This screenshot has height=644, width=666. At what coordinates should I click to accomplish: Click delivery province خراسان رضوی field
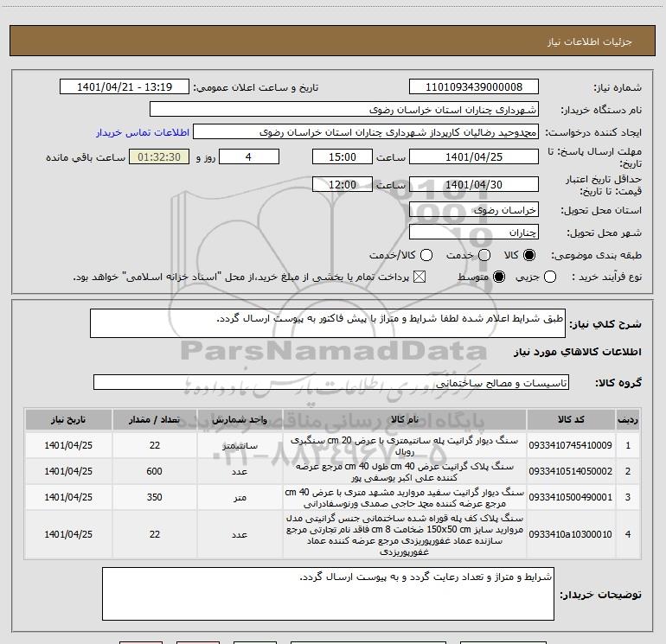click(x=474, y=209)
